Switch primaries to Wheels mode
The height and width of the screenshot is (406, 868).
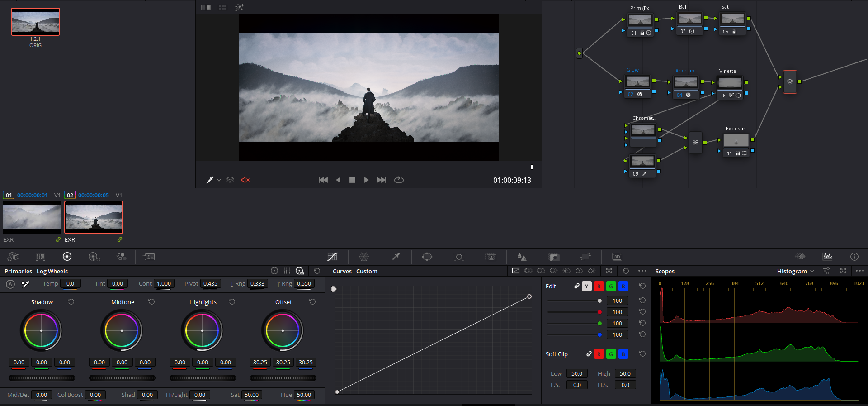pyautogui.click(x=274, y=271)
